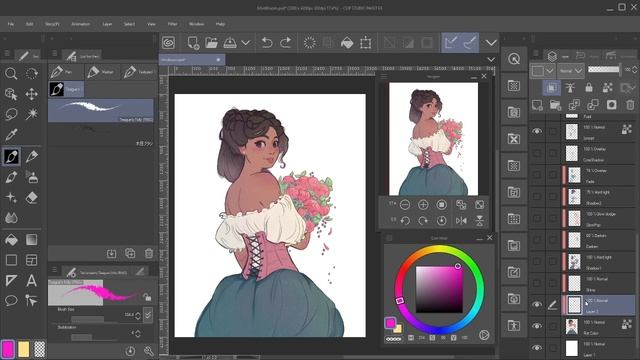Select the Pencil tool in toolbox
The width and height of the screenshot is (640, 360).
coord(31,156)
